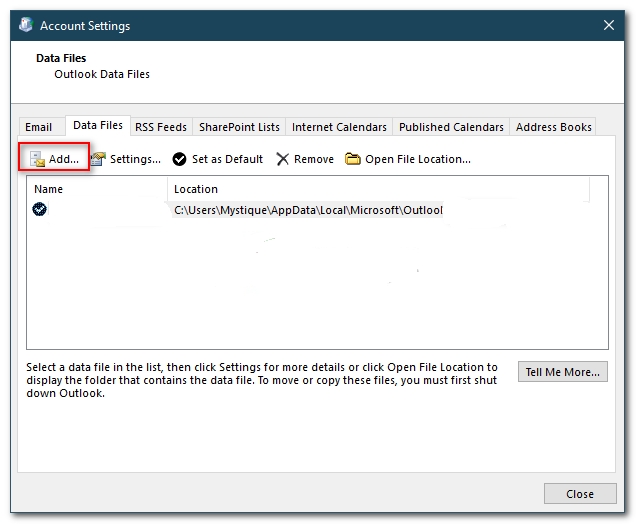
Task: Select the Data Files tab
Action: tap(98, 125)
